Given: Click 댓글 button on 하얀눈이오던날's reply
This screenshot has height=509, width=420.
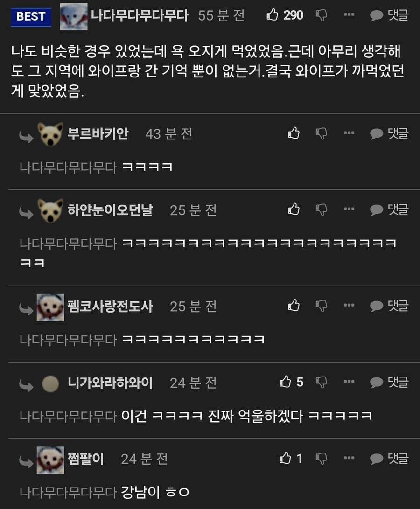Looking at the screenshot, I should (389, 209).
